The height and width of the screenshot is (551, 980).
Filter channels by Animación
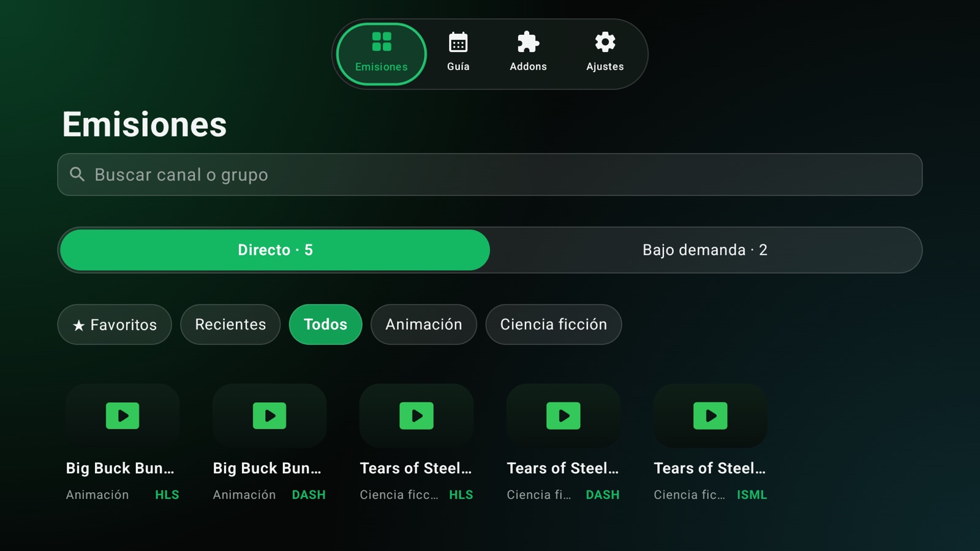424,324
